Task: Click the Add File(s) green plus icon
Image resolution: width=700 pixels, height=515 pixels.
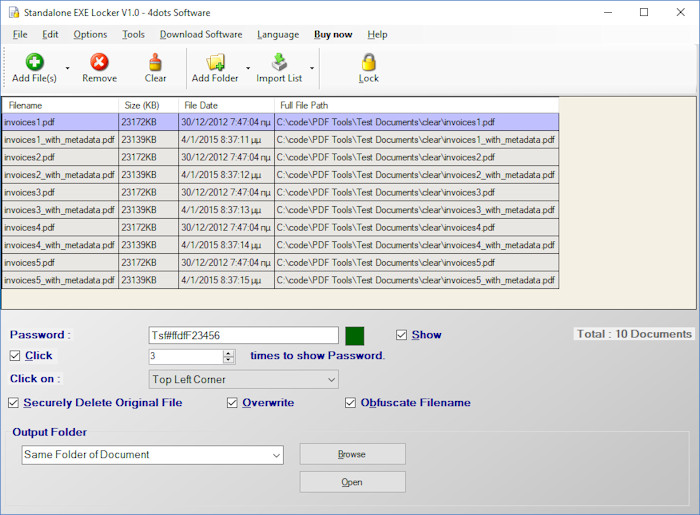Action: [34, 62]
